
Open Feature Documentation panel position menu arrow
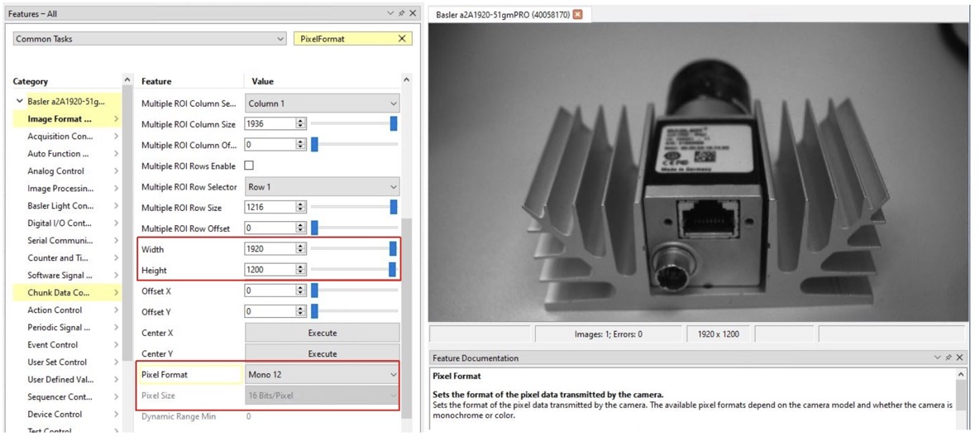click(x=938, y=358)
